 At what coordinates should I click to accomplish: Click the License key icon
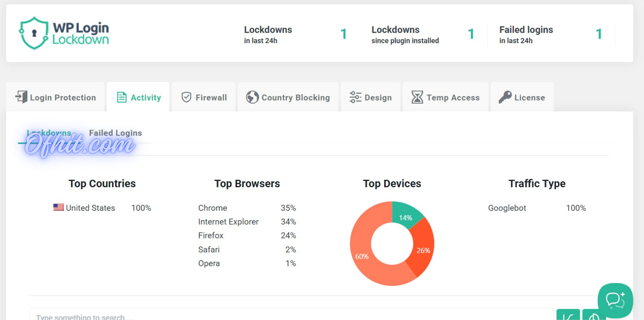(505, 97)
